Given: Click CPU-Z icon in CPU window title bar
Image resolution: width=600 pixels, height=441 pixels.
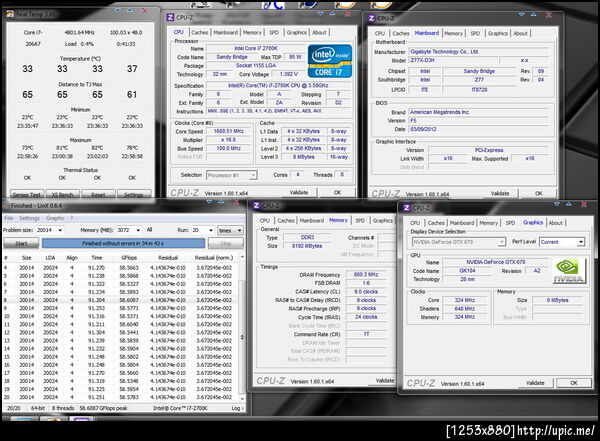Looking at the screenshot, I should tap(170, 17).
